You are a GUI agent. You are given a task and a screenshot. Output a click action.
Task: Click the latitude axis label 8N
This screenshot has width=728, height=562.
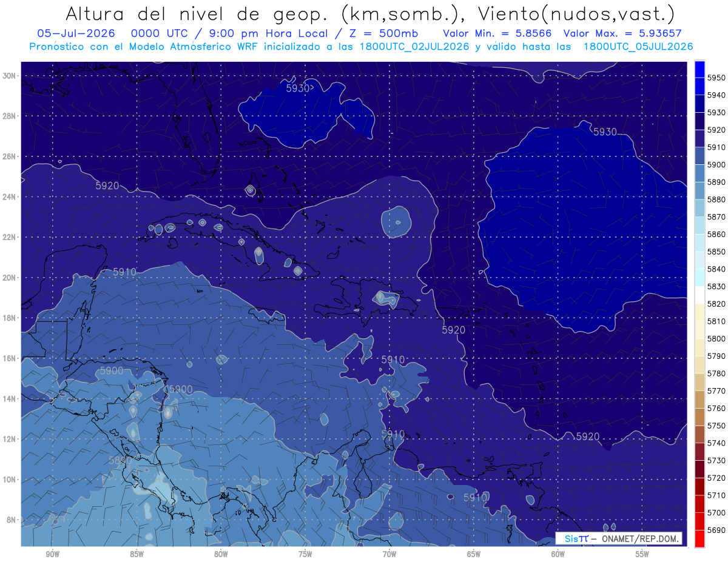[11, 520]
